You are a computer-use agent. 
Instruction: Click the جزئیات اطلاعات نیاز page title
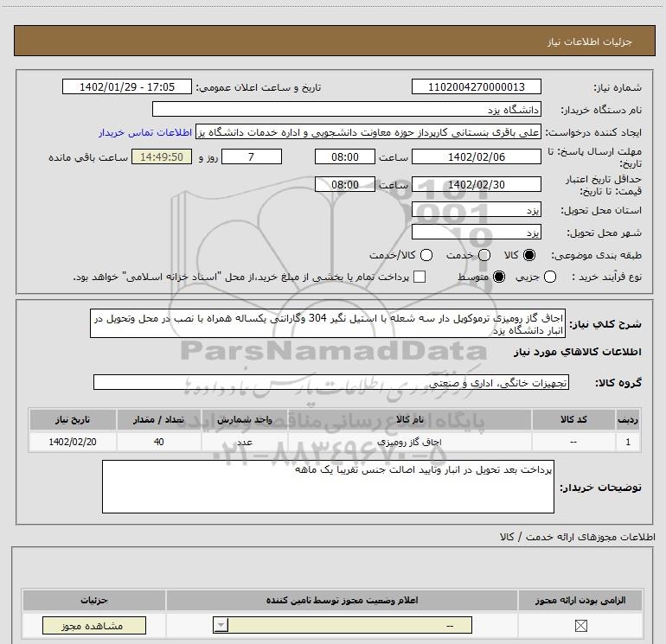590,41
